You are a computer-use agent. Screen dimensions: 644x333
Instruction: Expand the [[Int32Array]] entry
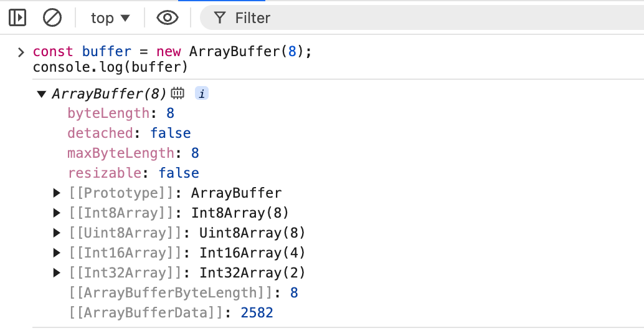[x=57, y=273]
